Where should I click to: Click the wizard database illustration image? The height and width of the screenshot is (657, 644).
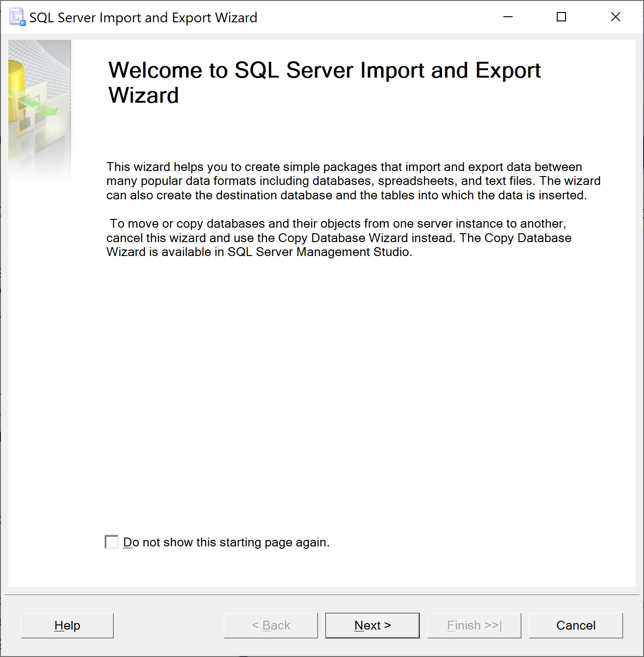(x=40, y=112)
